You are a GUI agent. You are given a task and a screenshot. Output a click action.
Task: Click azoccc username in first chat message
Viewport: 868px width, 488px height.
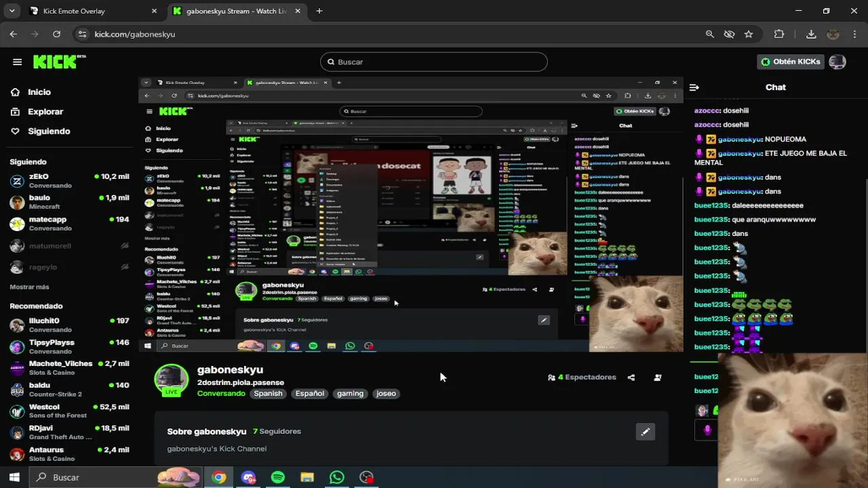point(707,110)
